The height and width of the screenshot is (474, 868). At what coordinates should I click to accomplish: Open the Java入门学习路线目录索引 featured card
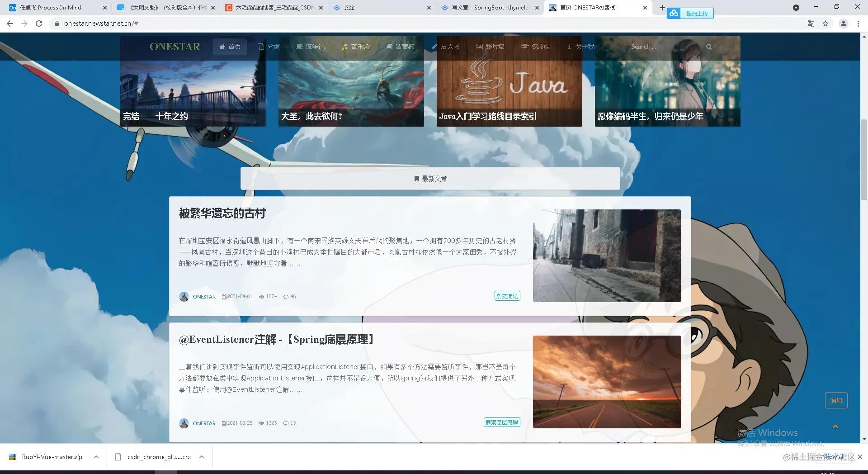509,81
